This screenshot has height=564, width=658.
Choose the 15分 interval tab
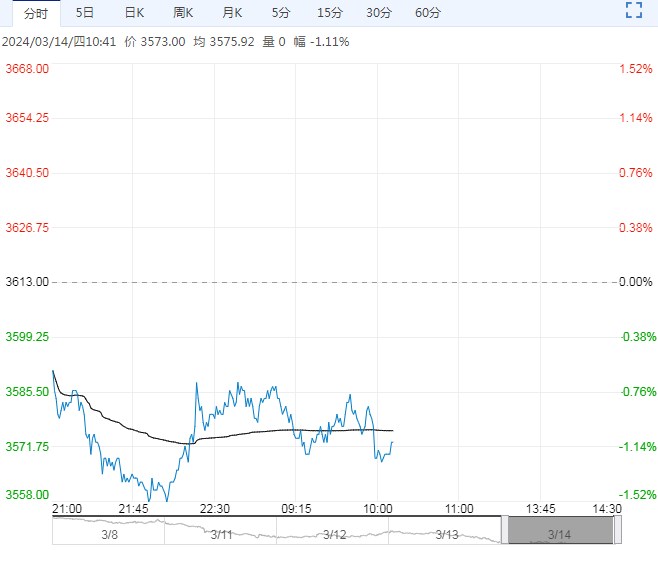click(x=329, y=13)
